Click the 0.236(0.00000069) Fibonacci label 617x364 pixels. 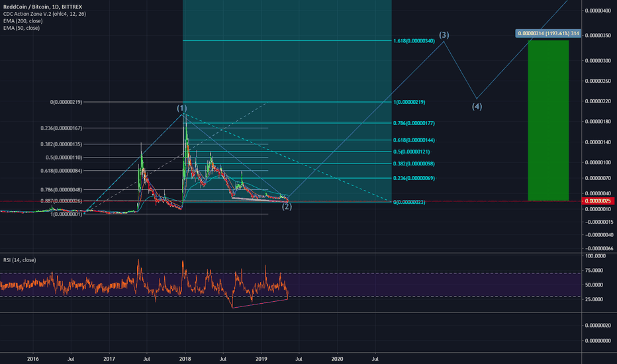[x=414, y=178]
